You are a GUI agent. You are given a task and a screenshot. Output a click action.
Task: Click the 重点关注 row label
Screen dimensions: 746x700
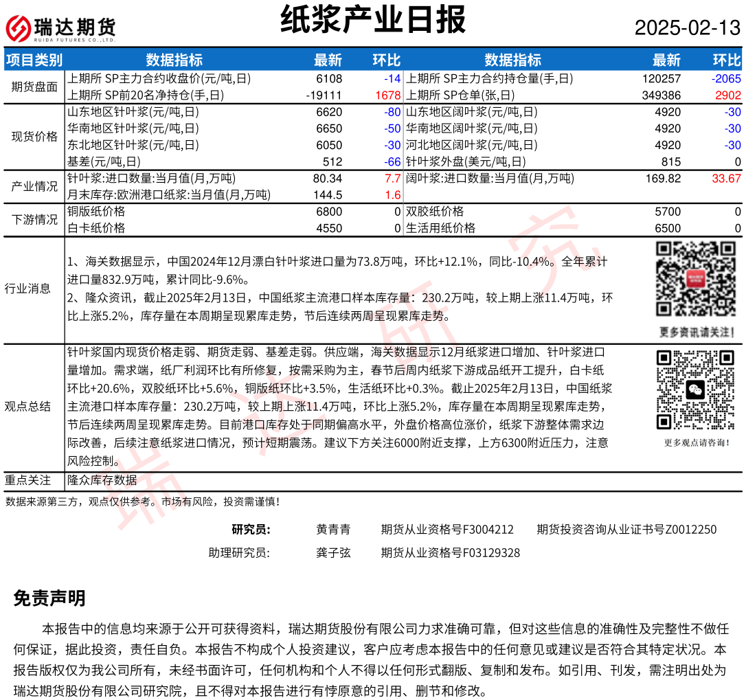[27, 480]
